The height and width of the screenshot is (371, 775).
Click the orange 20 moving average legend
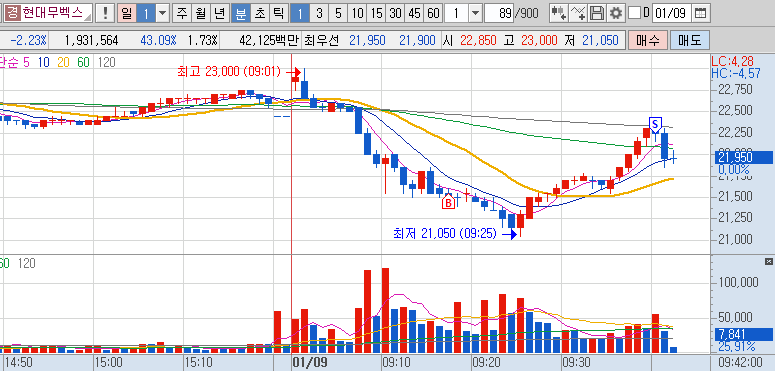63,63
